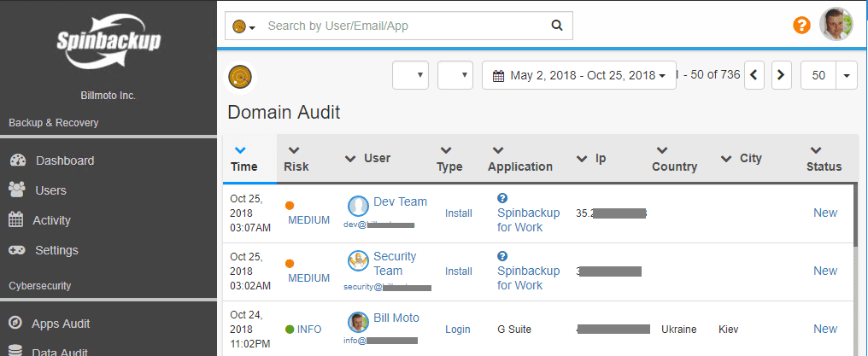Sort by the Time column header

(x=243, y=166)
